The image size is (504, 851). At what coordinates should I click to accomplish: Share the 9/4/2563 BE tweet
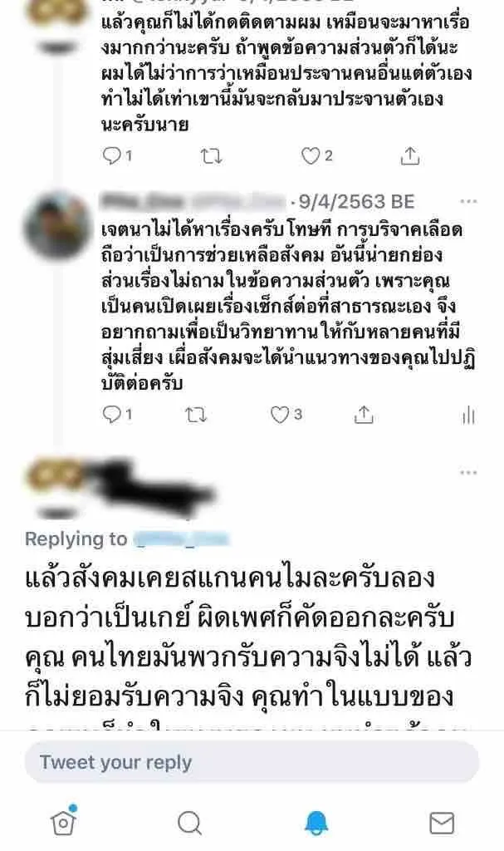point(364,414)
